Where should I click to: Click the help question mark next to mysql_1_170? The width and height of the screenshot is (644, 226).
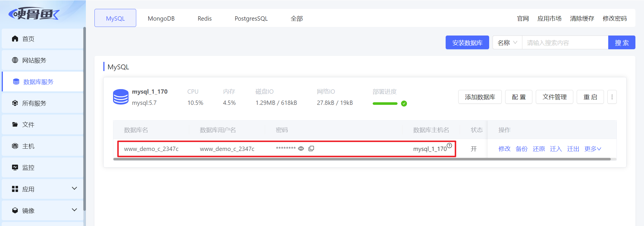click(449, 145)
